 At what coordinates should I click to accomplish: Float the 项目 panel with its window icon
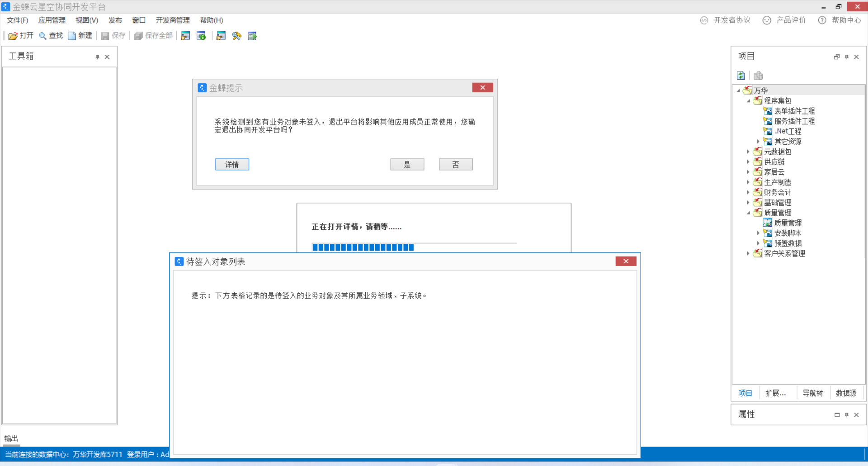[837, 57]
